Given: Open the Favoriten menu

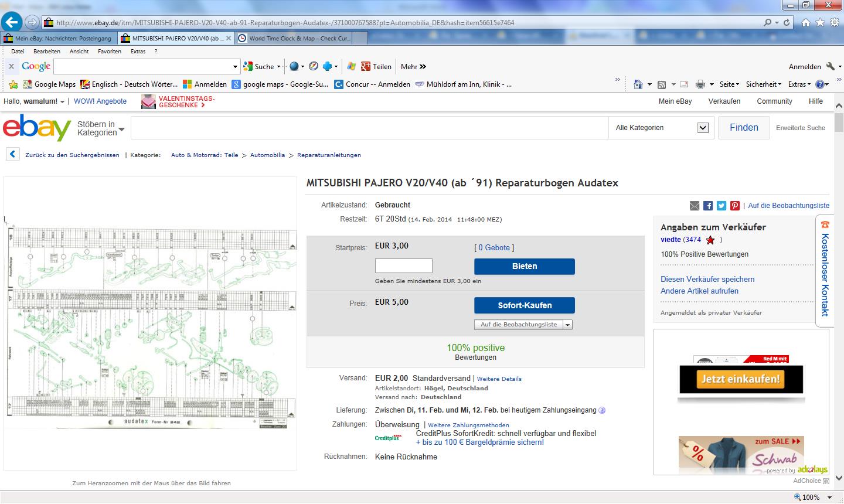Looking at the screenshot, I should [x=110, y=52].
